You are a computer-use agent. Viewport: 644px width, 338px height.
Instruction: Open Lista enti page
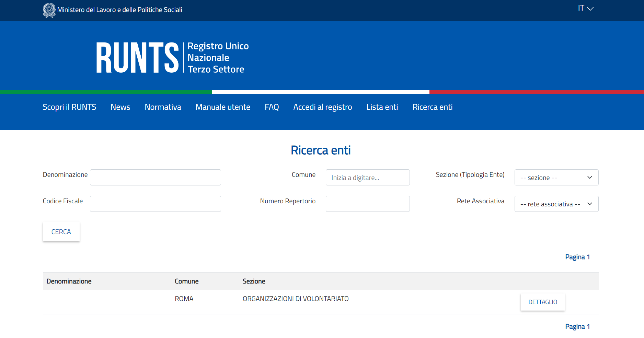coord(382,107)
